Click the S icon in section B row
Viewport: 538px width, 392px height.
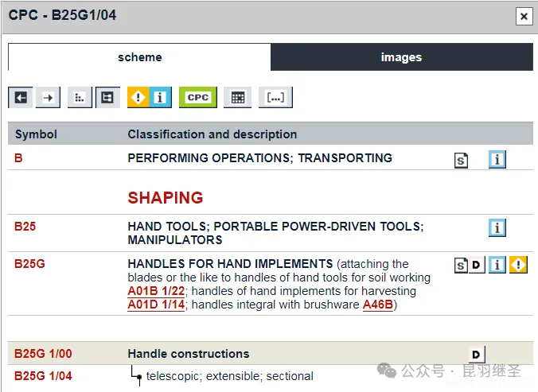pos(462,160)
